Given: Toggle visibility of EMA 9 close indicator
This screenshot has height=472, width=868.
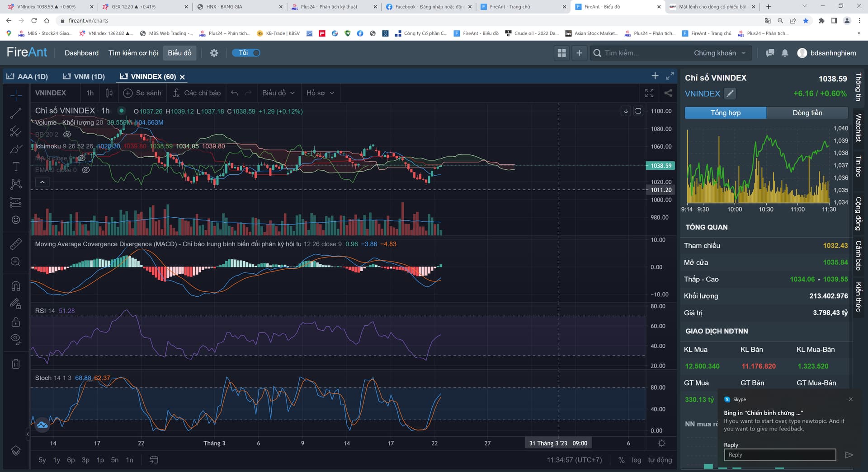Looking at the screenshot, I should (x=85, y=170).
